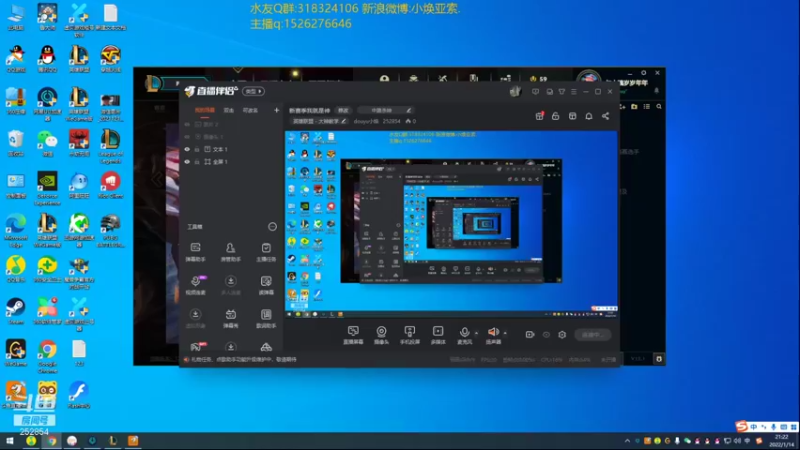This screenshot has height=450, width=800.
Task: Open the settings gear beside the live button
Action: tap(562, 335)
